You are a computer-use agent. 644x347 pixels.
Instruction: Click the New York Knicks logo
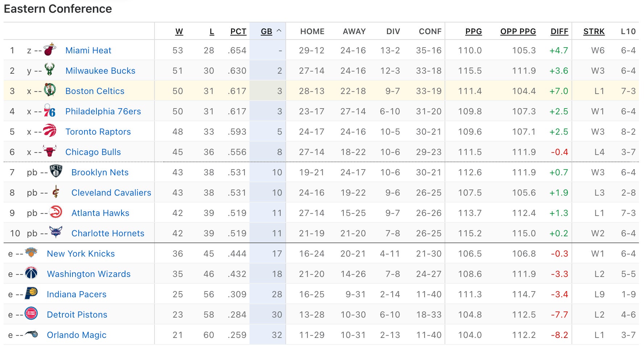click(31, 252)
